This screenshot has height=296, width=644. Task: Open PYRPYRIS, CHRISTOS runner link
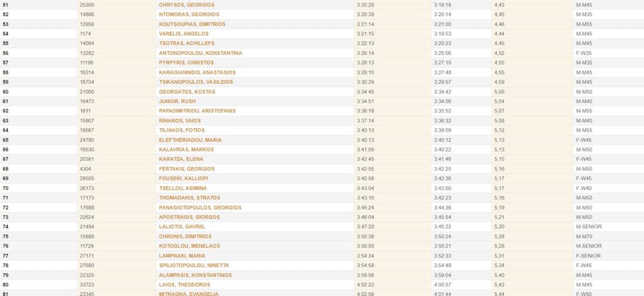(186, 63)
